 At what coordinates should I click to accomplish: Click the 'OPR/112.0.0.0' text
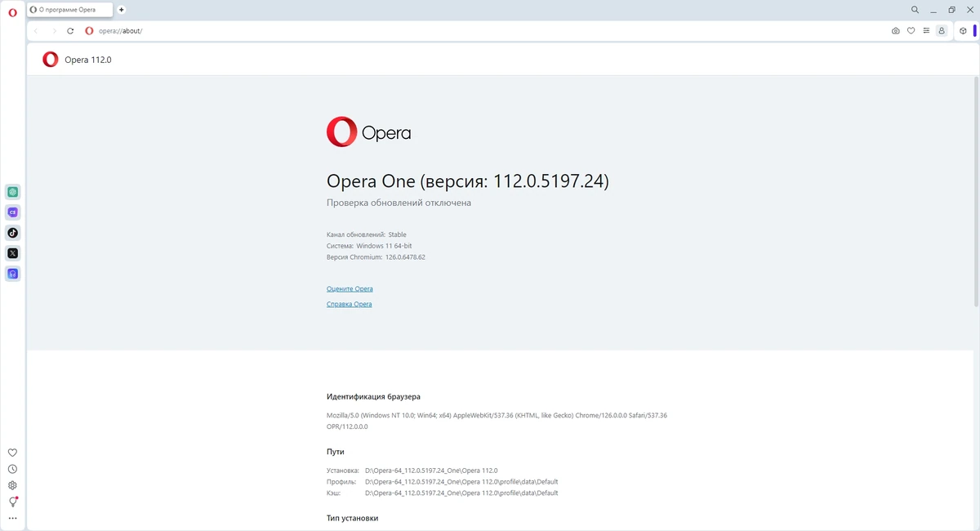(x=347, y=426)
